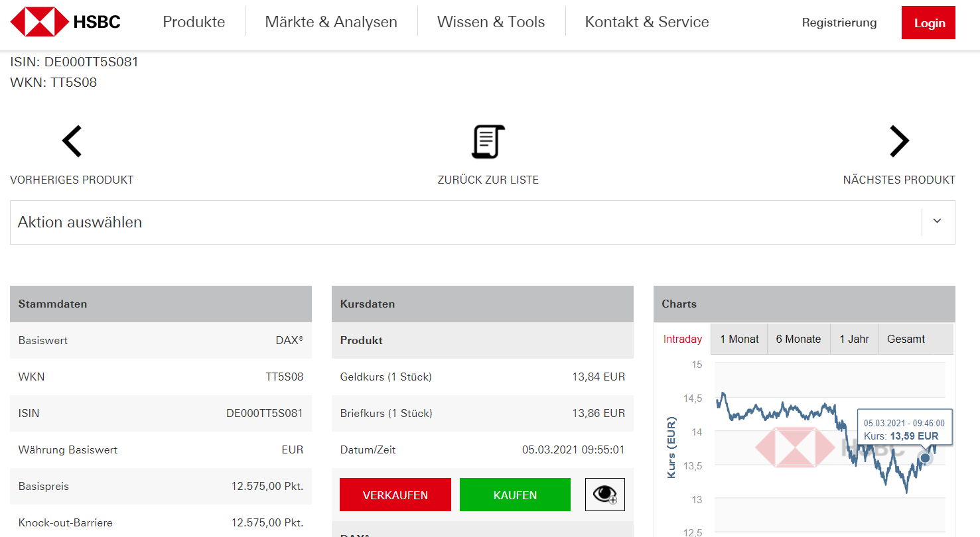Click the Briefkurs value 13,86 EUR
This screenshot has height=537, width=980.
click(598, 413)
